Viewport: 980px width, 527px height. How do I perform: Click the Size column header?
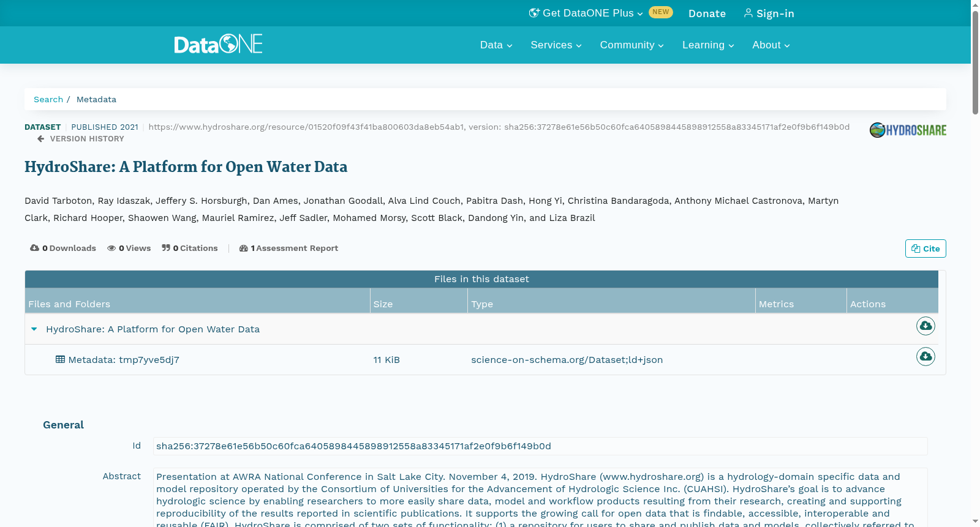pos(419,301)
